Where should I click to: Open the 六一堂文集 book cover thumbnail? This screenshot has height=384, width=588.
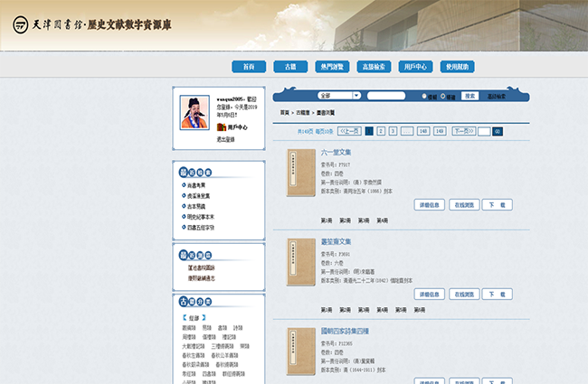click(301, 173)
